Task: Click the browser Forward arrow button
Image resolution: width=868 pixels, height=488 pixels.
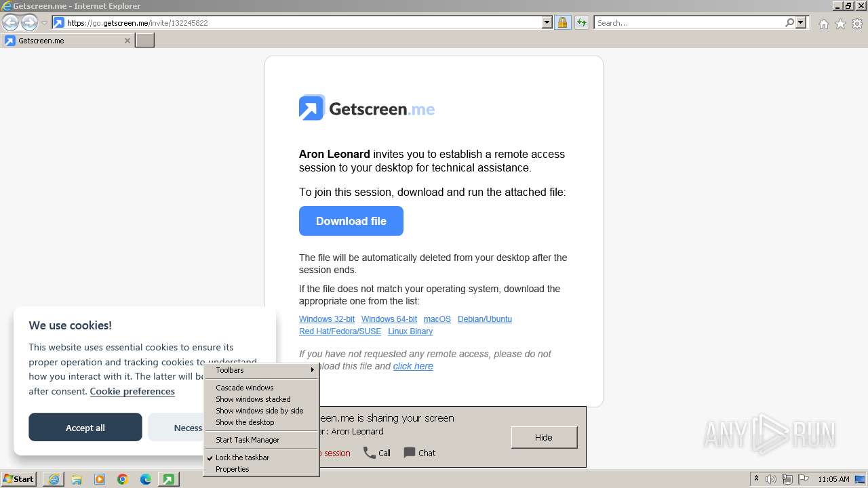Action: click(x=29, y=22)
